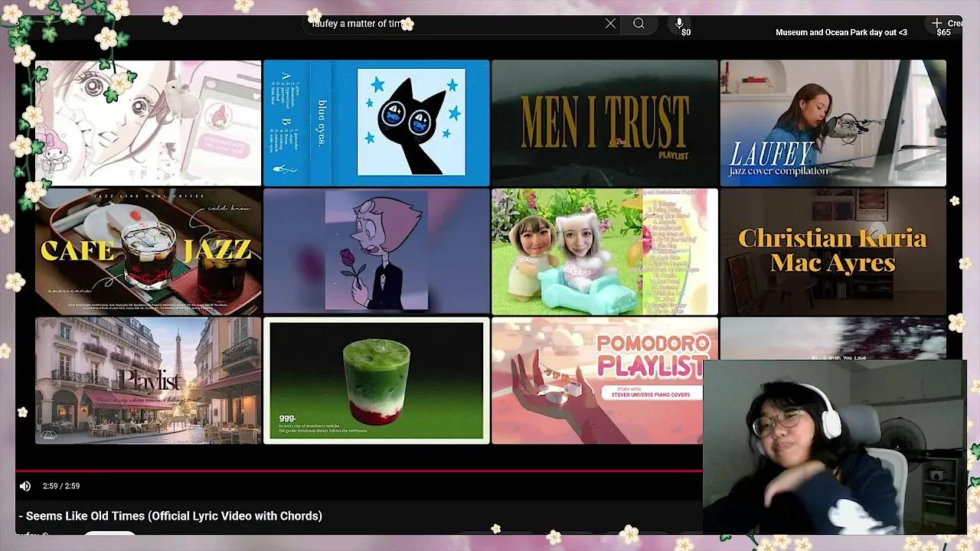Open the toy figures with faces thumbnail
Image resolution: width=980 pixels, height=551 pixels.
pyautogui.click(x=605, y=252)
